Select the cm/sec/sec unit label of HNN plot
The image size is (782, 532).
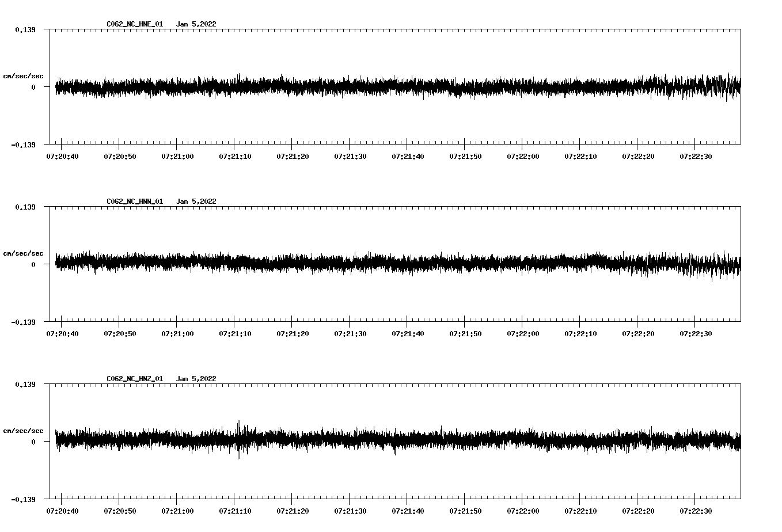click(23, 253)
